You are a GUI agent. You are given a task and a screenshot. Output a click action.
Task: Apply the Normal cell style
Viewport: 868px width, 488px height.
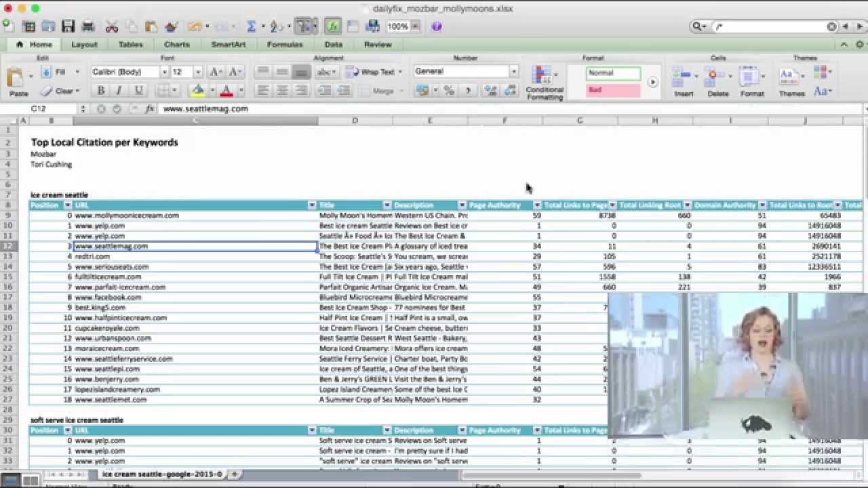[613, 73]
